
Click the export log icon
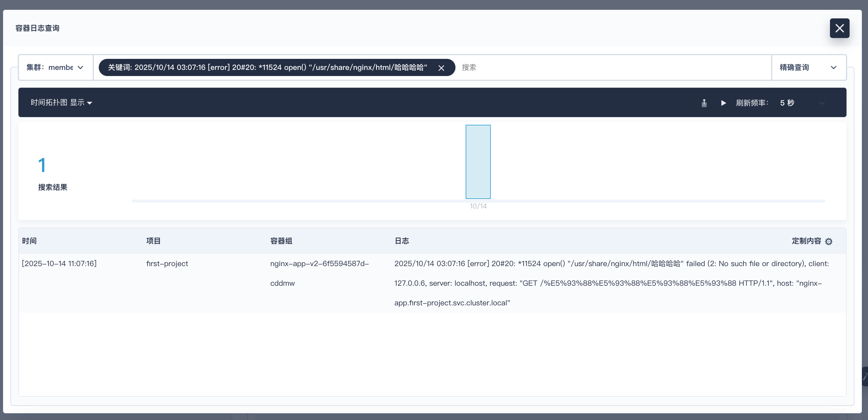pyautogui.click(x=704, y=103)
